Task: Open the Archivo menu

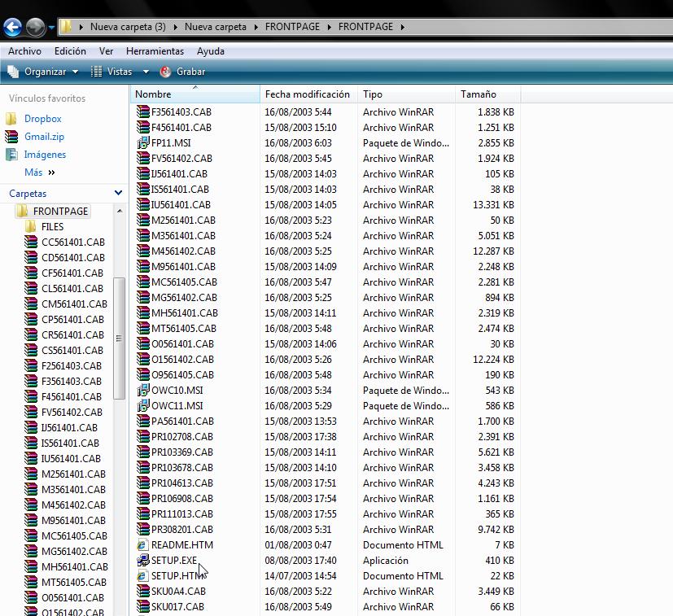Action: tap(25, 51)
